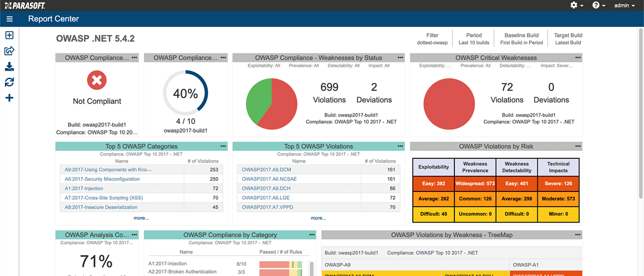Image resolution: width=644 pixels, height=276 pixels.
Task: Click the Exploitability Difficult: 45 cell
Action: (x=434, y=214)
